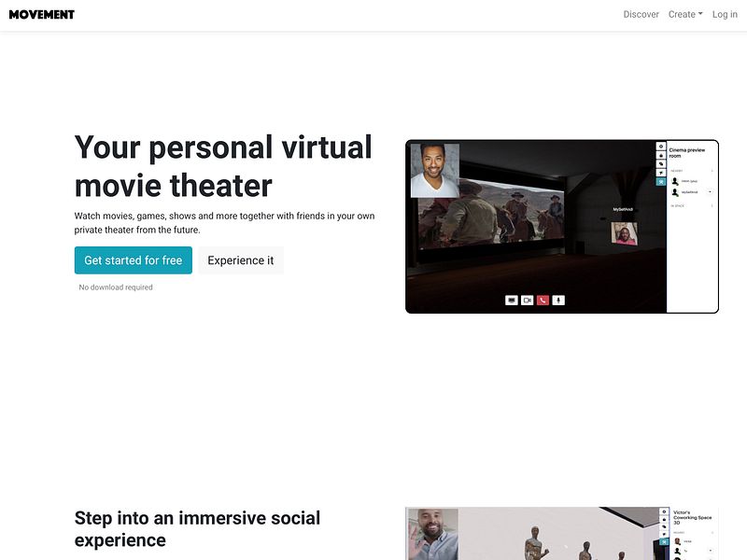Screen dimensions: 747x560
Task: Click the flag icon in the room sidebar
Action: tap(660, 172)
